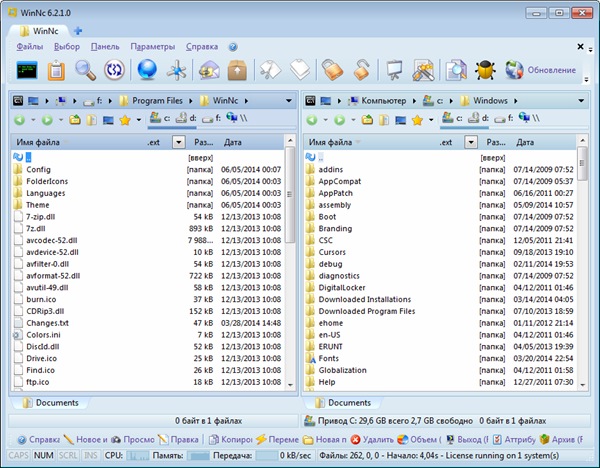This screenshot has height=468, width=600.
Task: Expand the left panel path dropdown arrow
Action: [x=289, y=101]
